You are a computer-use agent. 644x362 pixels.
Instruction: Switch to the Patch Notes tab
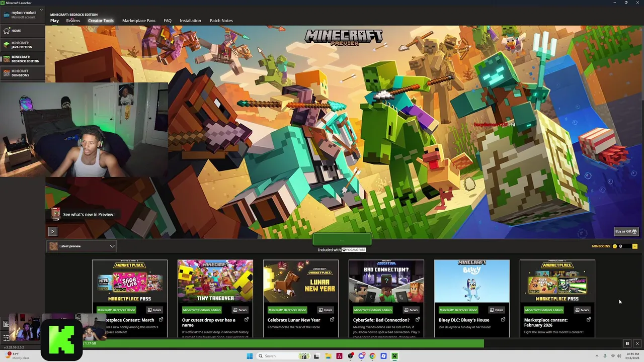(221, 21)
